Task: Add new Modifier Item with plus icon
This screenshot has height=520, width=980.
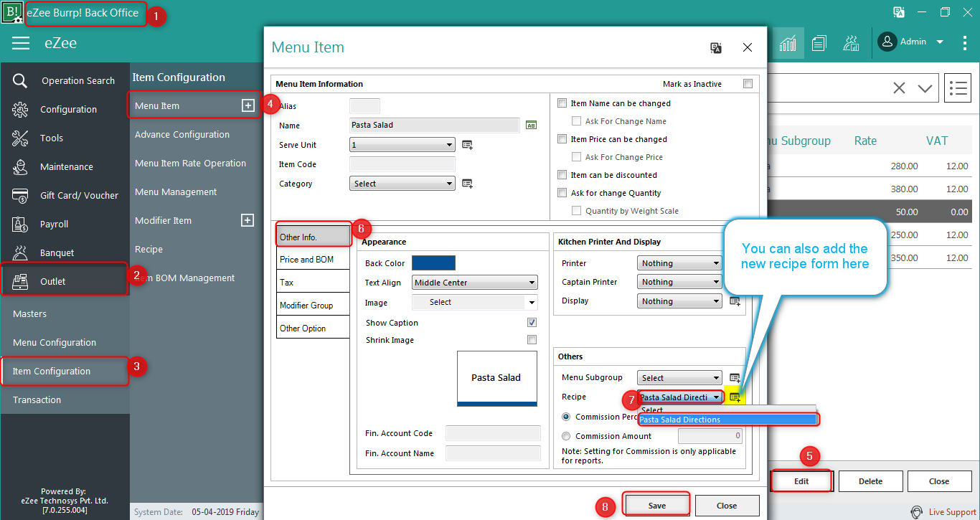Action: [x=248, y=220]
